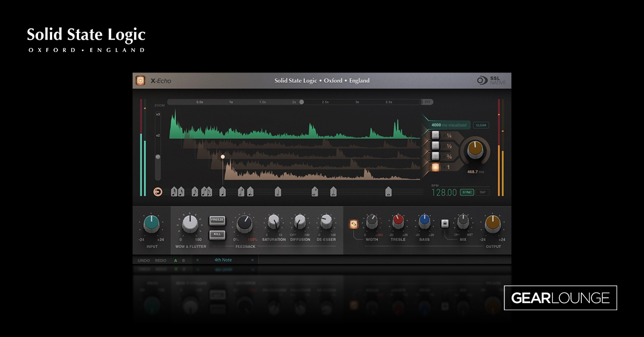The width and height of the screenshot is (644, 337).
Task: Toggle the x ¼ delay division button
Action: tap(435, 135)
